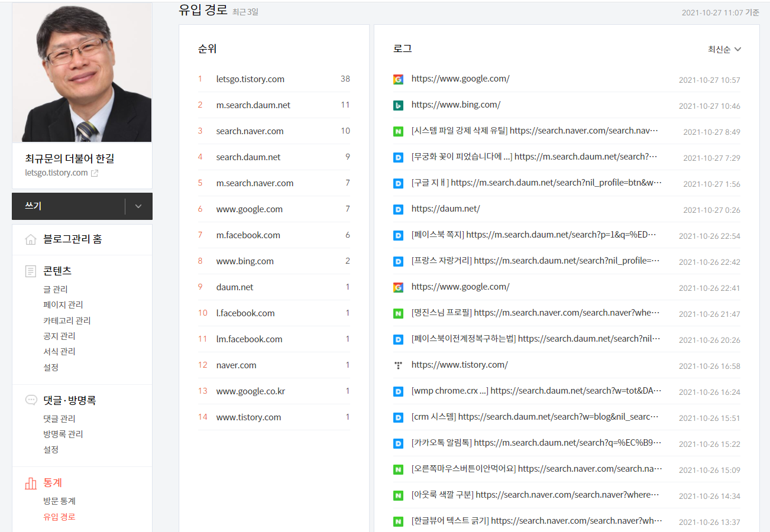Open 설정 under 댓글·방명록 section
Screen dimensions: 770x532
51,449
